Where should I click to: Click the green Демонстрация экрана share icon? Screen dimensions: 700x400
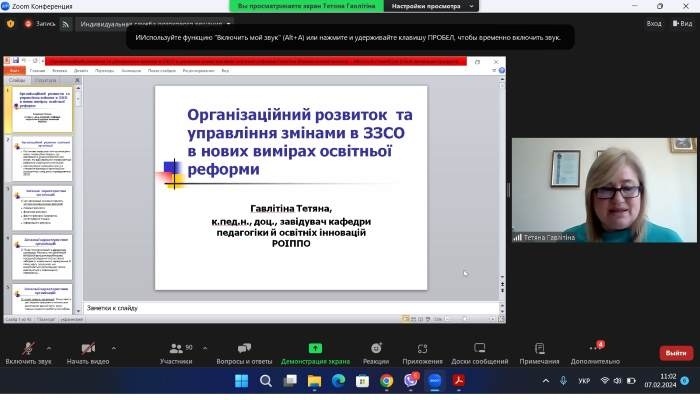click(x=315, y=348)
